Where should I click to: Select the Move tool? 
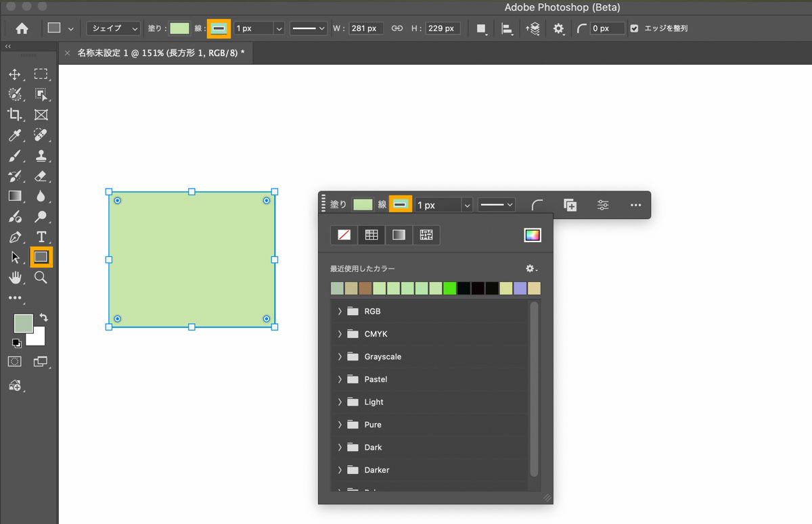click(15, 74)
